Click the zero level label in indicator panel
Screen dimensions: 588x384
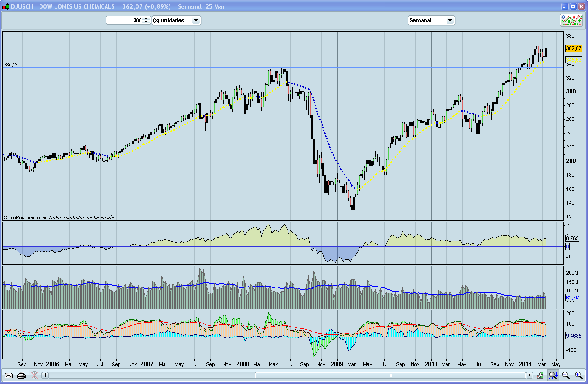pos(568,246)
